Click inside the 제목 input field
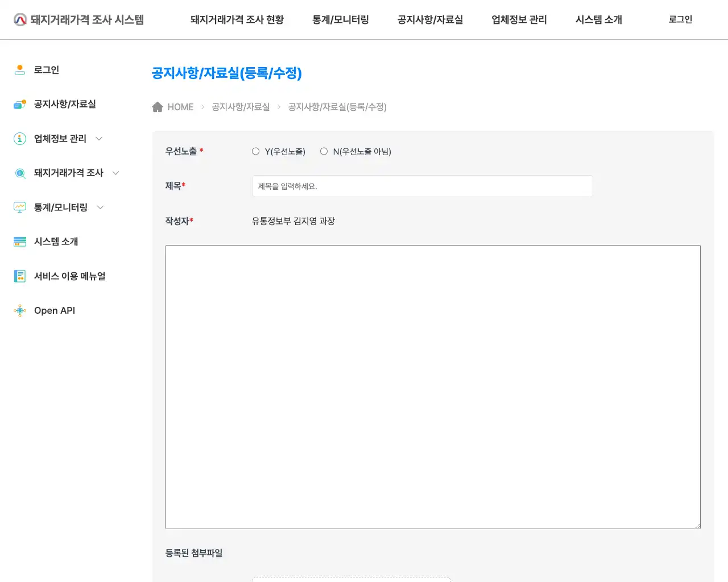This screenshot has width=728, height=582. click(x=422, y=186)
